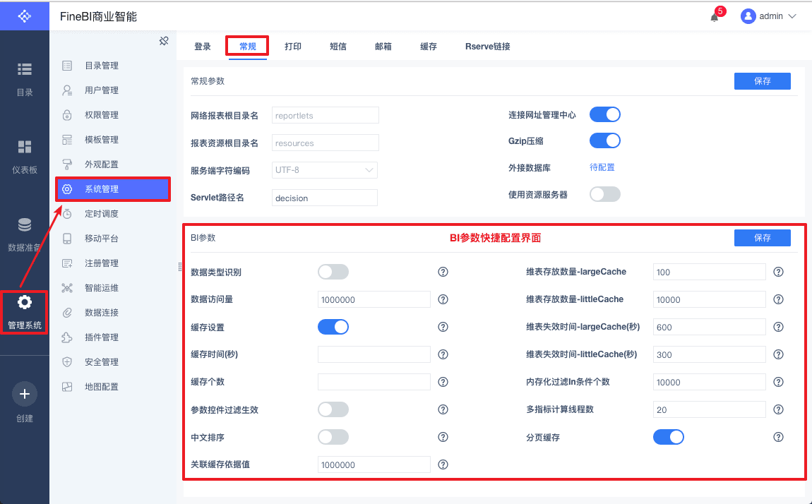Open the 仪表板 dashboard icon
812x504 pixels.
tap(24, 147)
